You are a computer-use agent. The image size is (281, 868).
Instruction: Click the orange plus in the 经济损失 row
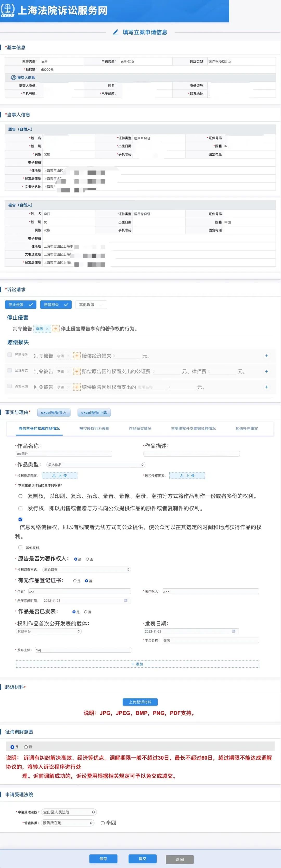click(x=77, y=356)
